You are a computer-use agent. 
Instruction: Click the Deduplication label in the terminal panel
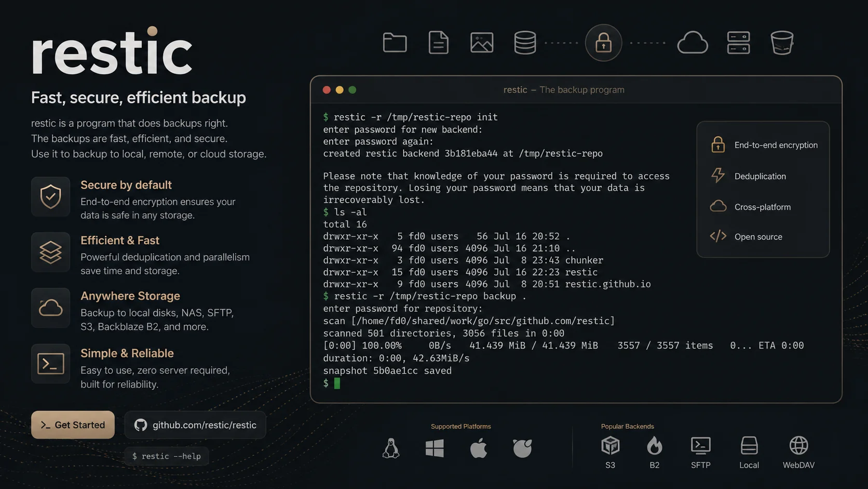[x=760, y=176]
